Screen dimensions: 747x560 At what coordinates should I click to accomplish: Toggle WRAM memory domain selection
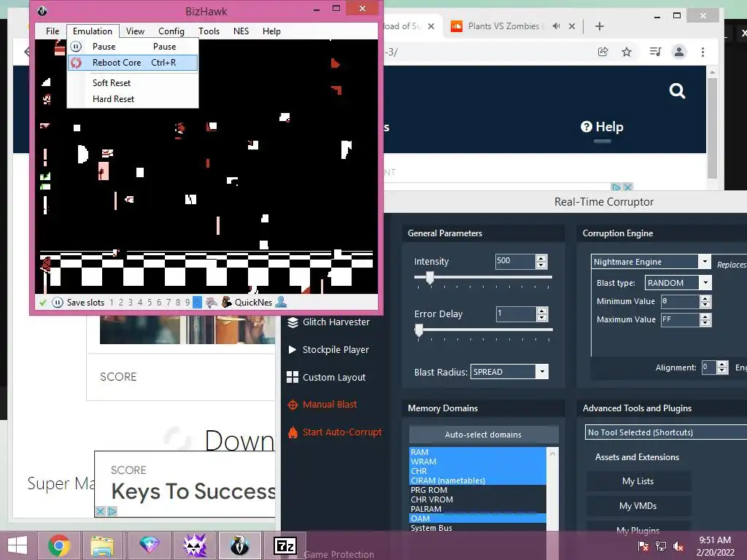477,462
